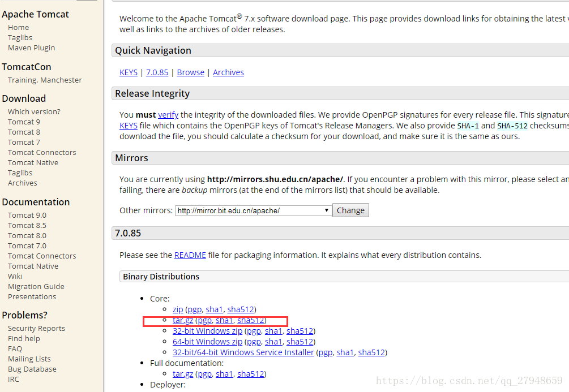Open Taglibs under Apache Tomcat section

[20, 38]
